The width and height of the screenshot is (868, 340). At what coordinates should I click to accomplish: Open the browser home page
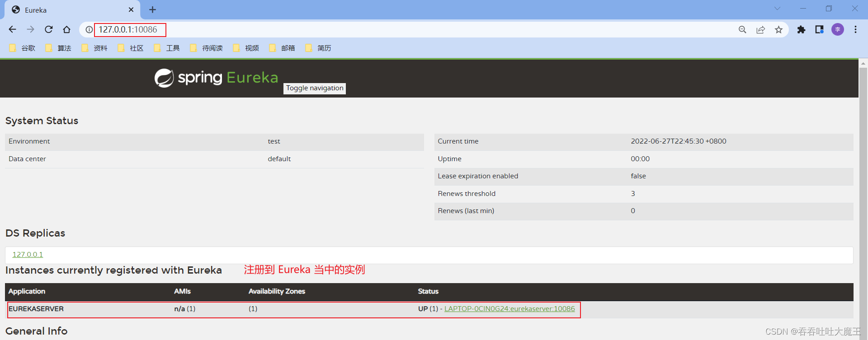(x=66, y=29)
